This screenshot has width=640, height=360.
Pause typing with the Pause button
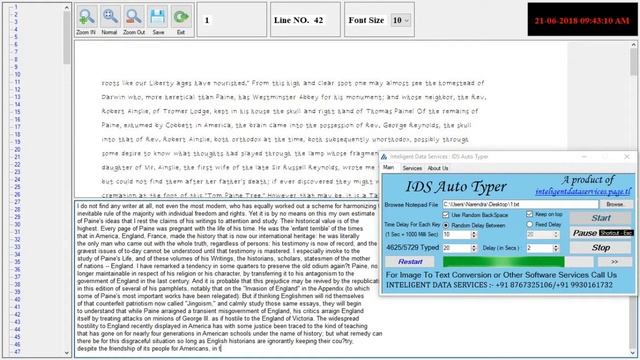coord(601,233)
